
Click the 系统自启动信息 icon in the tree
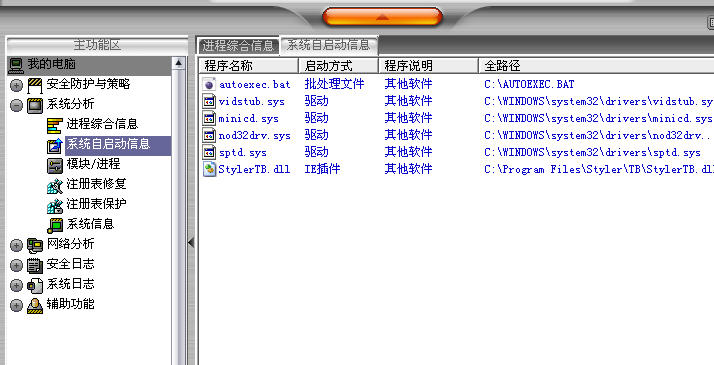(55, 145)
